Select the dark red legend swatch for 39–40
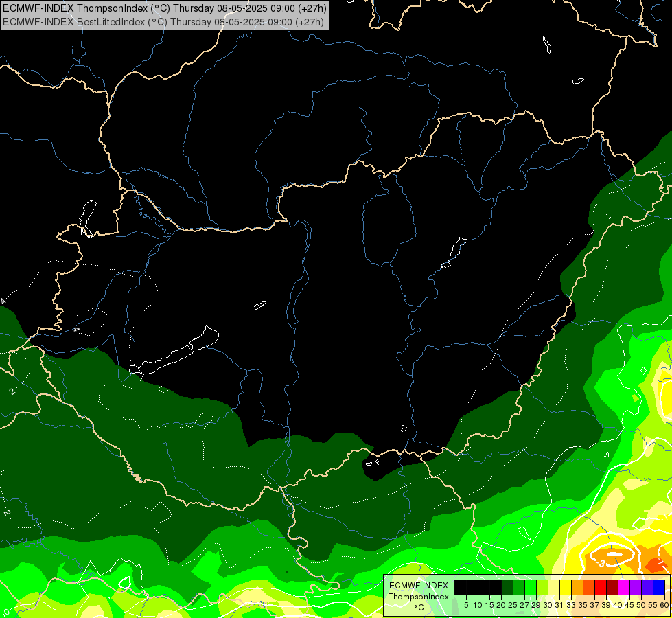The height and width of the screenshot is (618, 672). 612,587
